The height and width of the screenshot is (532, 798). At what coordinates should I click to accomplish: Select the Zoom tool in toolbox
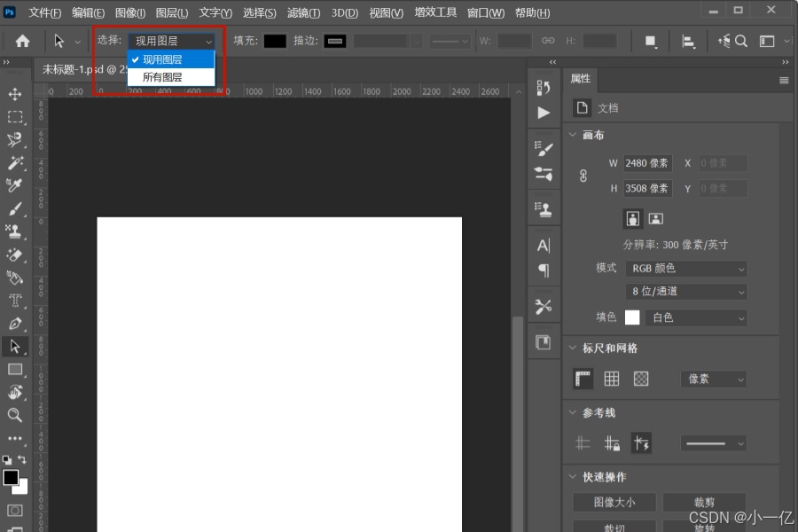(x=15, y=415)
